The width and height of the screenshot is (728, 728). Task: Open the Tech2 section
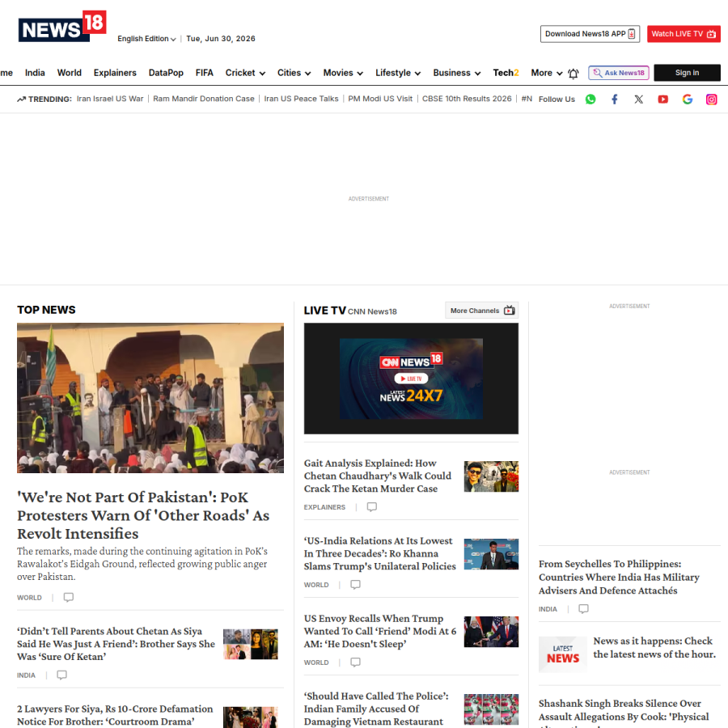506,73
